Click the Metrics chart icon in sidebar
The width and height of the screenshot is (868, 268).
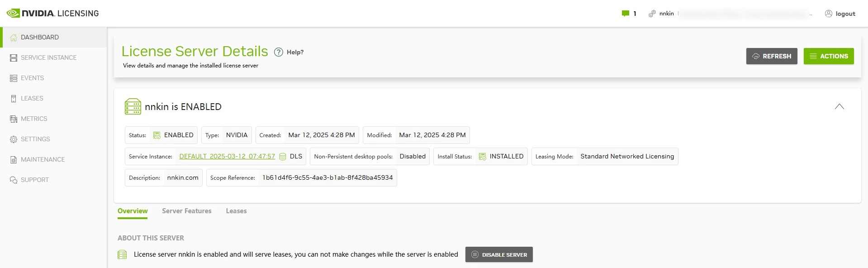point(14,119)
